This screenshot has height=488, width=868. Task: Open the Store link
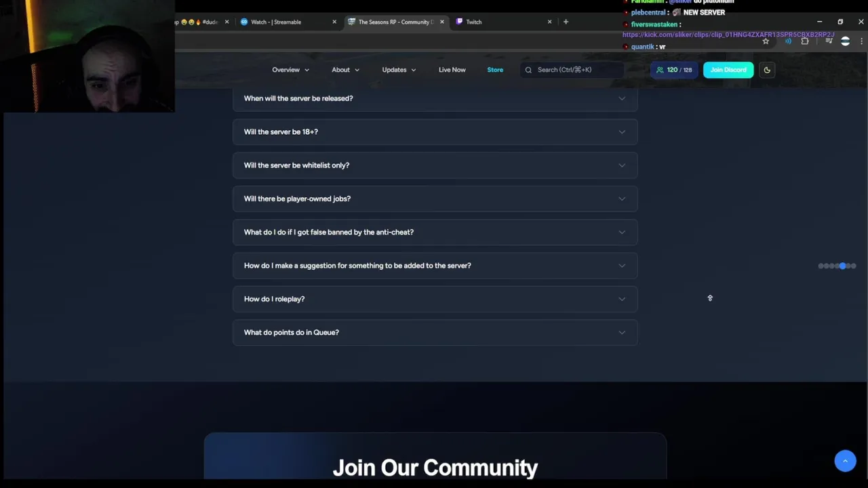pos(495,70)
